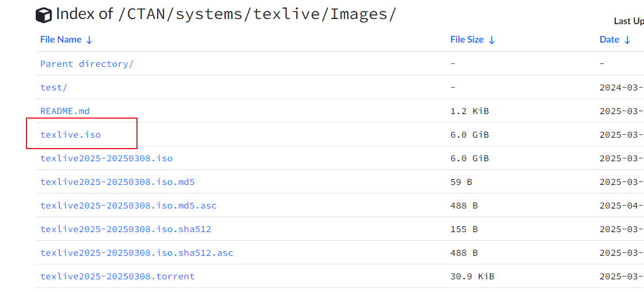Open texlive2025-20250308.iso.sha512.asc signature
Image resolution: width=644 pixels, height=292 pixels.
pos(137,253)
